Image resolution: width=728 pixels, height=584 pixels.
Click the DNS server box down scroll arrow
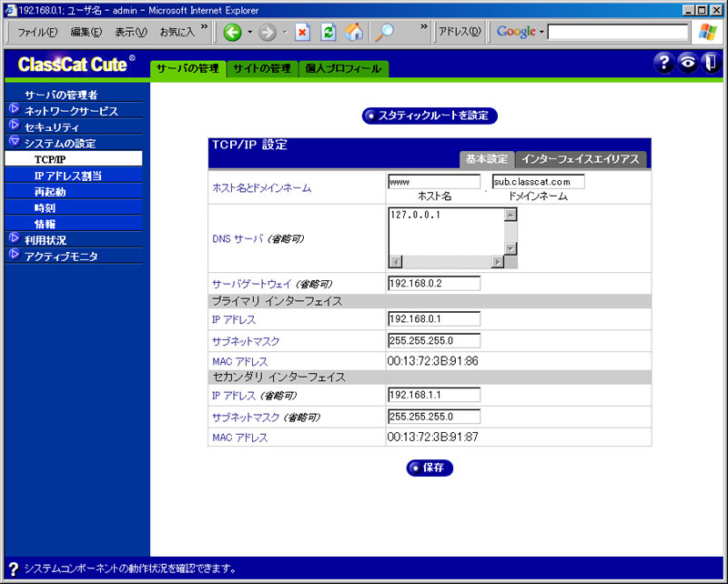coord(511,249)
